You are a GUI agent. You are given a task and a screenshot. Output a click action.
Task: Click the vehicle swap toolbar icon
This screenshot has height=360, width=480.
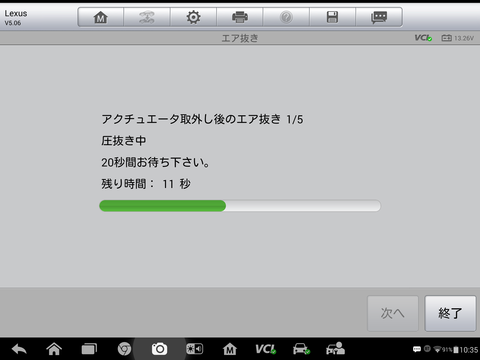click(x=147, y=17)
